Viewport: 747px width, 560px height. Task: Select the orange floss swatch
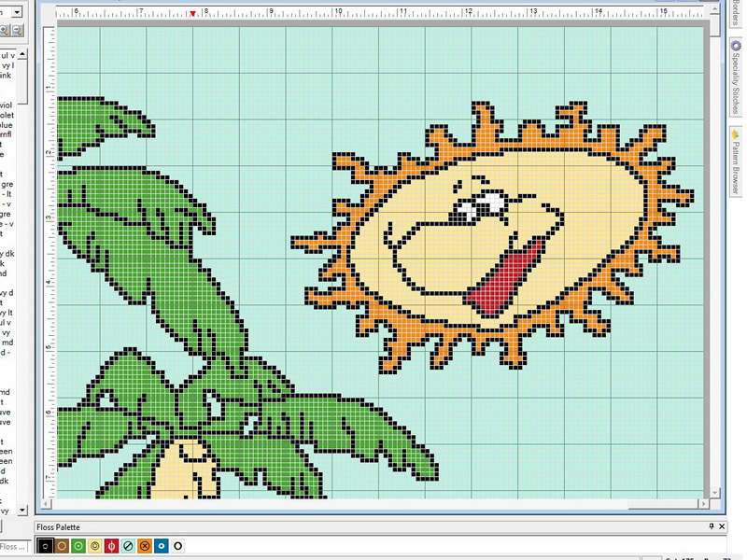pyautogui.click(x=145, y=546)
